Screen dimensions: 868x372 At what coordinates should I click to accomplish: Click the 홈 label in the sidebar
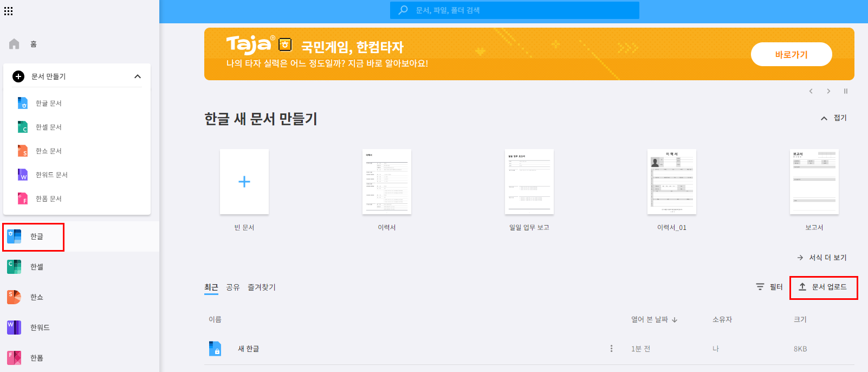pos(34,44)
